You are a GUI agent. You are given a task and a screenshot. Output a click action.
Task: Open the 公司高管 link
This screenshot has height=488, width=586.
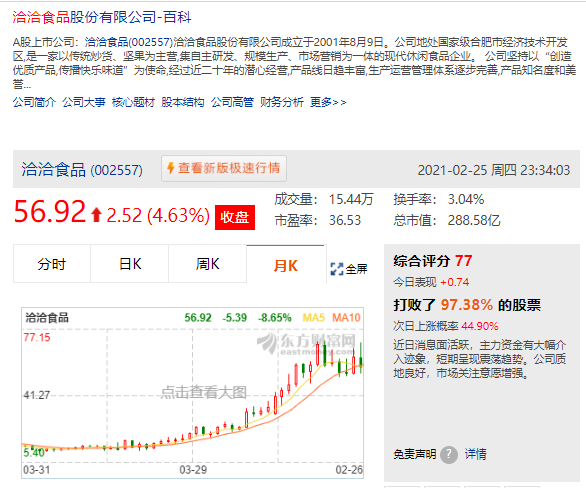coord(232,102)
